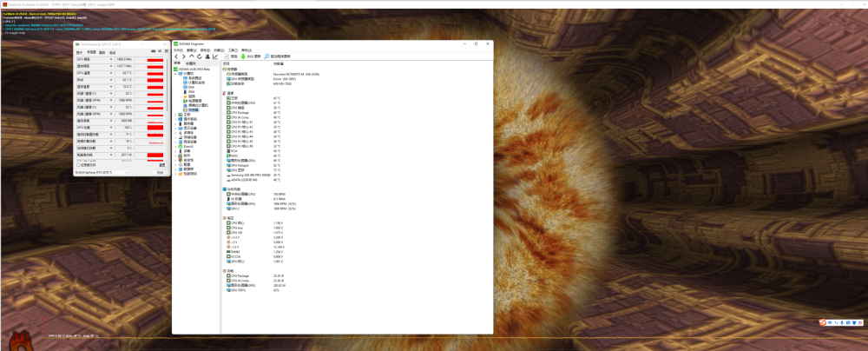Go back in AIDA64 navigation toolbar
The width and height of the screenshot is (868, 351).
[x=176, y=56]
